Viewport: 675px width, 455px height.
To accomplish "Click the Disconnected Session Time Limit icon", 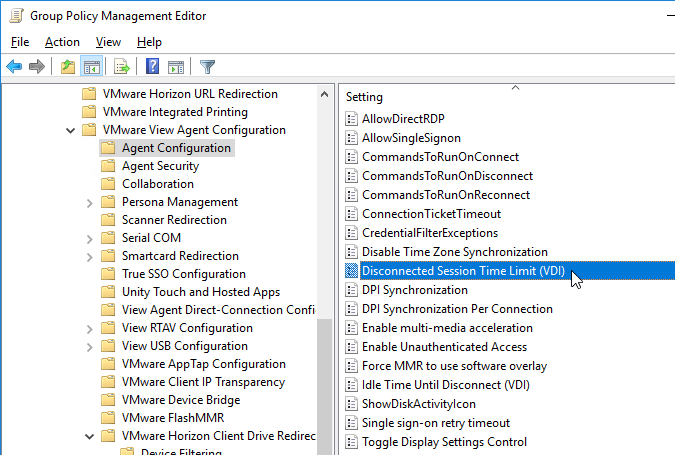I will tap(352, 271).
